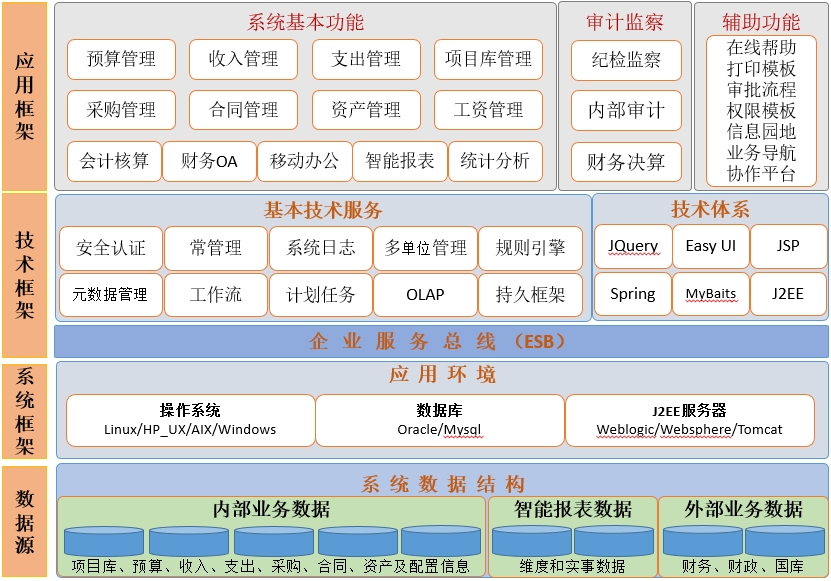Click the 系统基本功能 heading
Viewport: 831px width, 581px height.
point(305,22)
